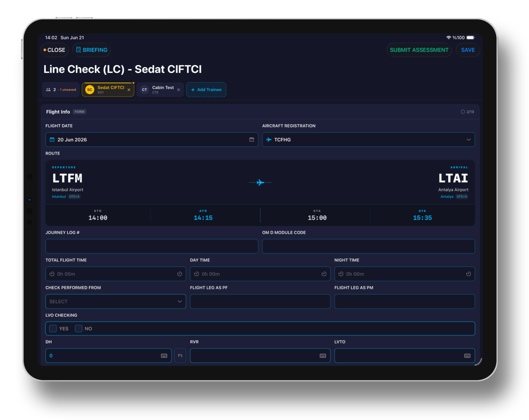Open Day Time picker icon

click(x=324, y=274)
